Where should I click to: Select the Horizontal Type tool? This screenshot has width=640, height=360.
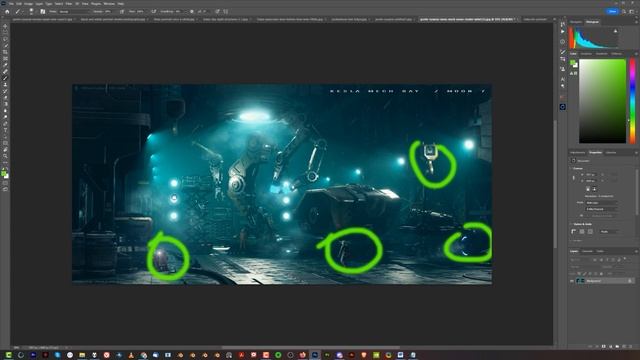(x=5, y=130)
